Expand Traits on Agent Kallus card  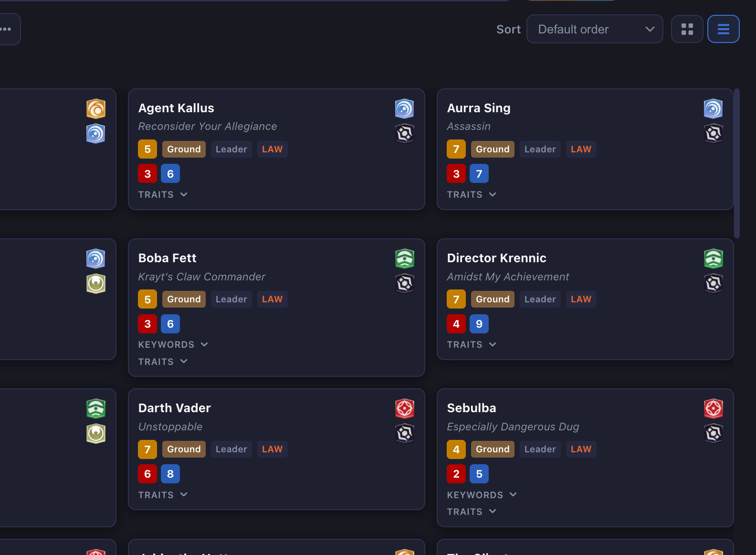click(x=163, y=194)
